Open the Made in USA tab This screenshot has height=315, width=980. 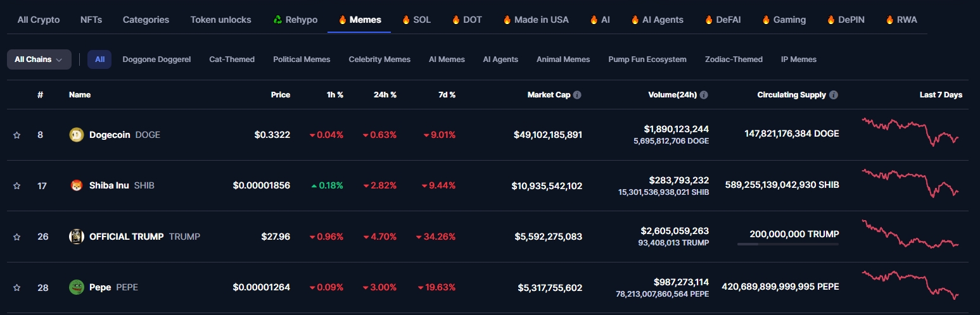point(536,20)
